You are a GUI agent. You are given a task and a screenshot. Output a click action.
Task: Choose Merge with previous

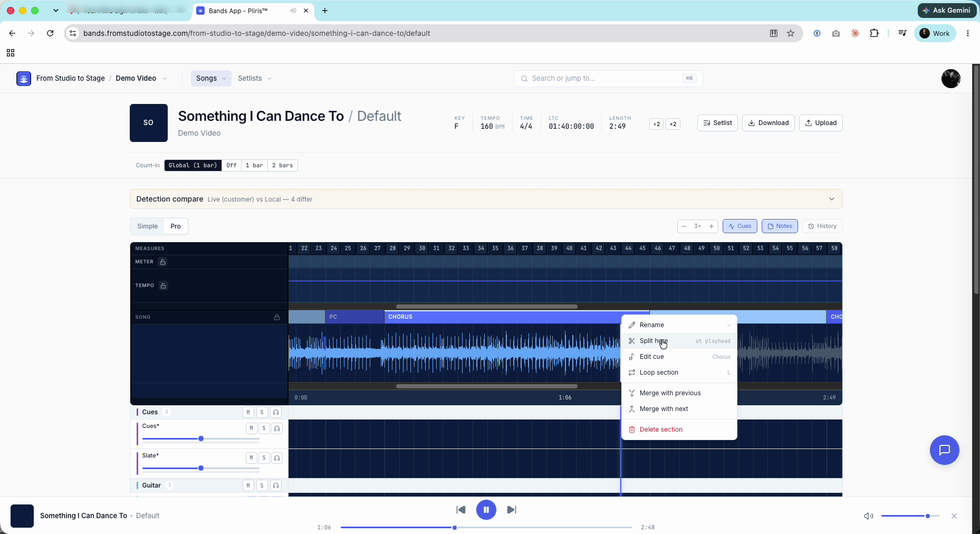[x=679, y=393]
